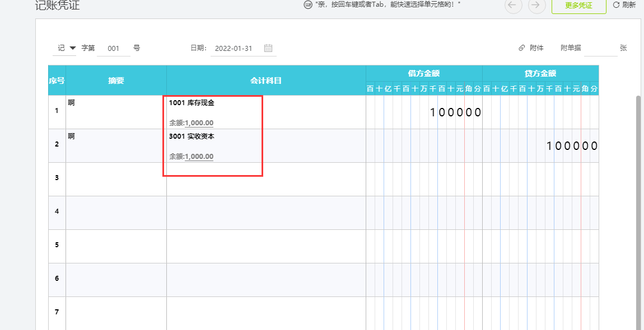
Task: Click the summary cell 啊 in row 2
Action: [x=116, y=146]
